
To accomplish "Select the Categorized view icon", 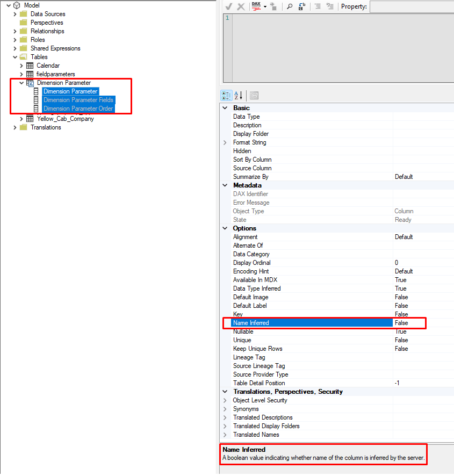I will tap(226, 95).
